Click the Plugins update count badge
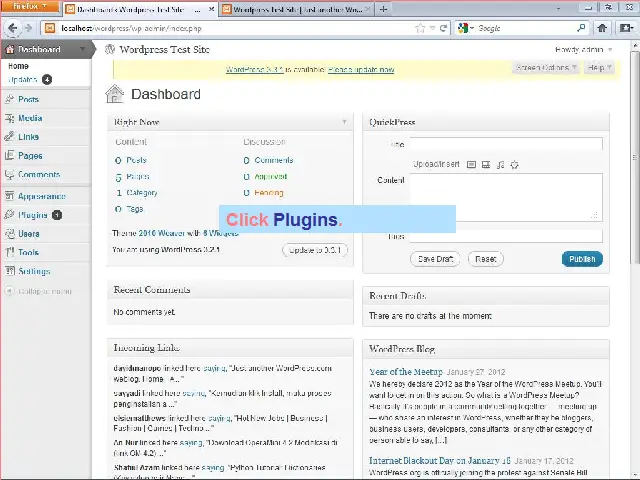 [x=57, y=215]
